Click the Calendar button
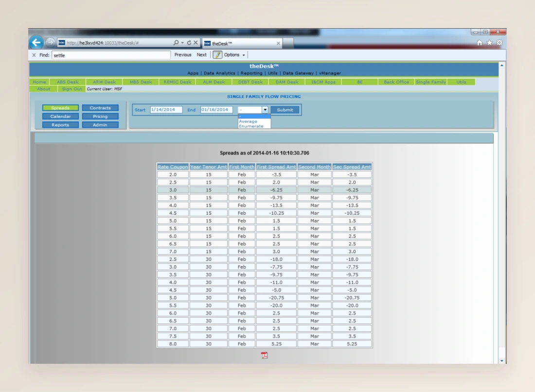Image resolution: width=535 pixels, height=392 pixels. point(60,116)
